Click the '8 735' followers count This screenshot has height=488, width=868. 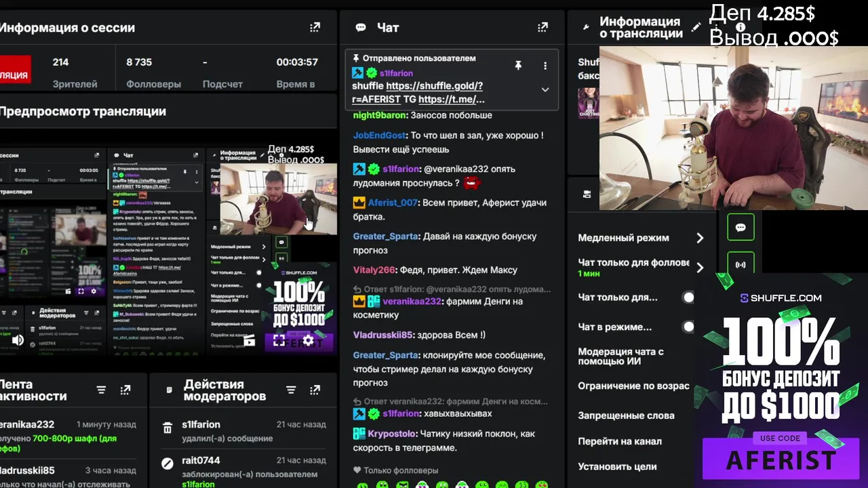coord(139,62)
